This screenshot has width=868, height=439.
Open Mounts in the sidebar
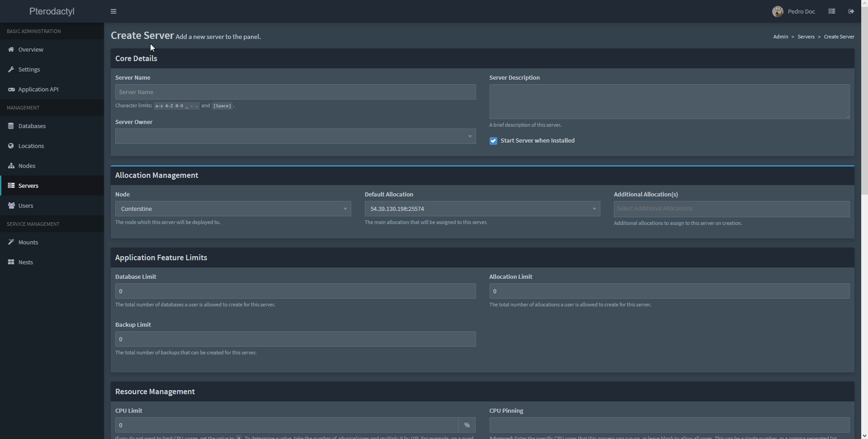[52, 242]
